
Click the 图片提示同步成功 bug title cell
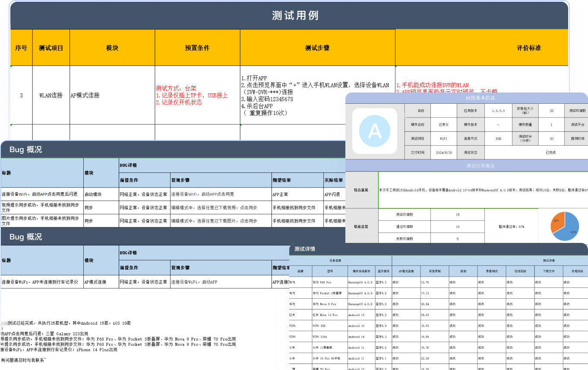pyautogui.click(x=42, y=220)
